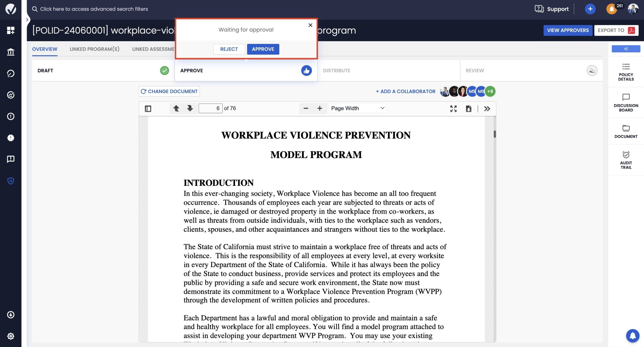
Task: Open the Discussion Board panel
Action: pyautogui.click(x=626, y=103)
